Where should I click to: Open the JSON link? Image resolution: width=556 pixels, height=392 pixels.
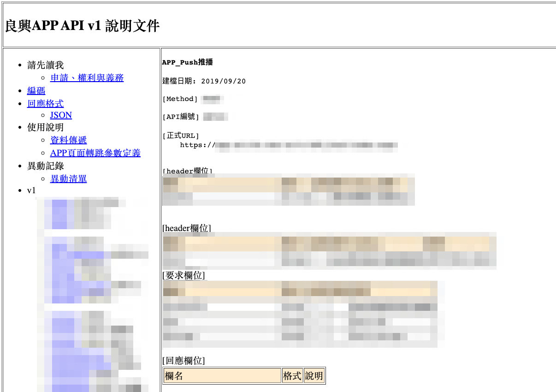tap(61, 115)
